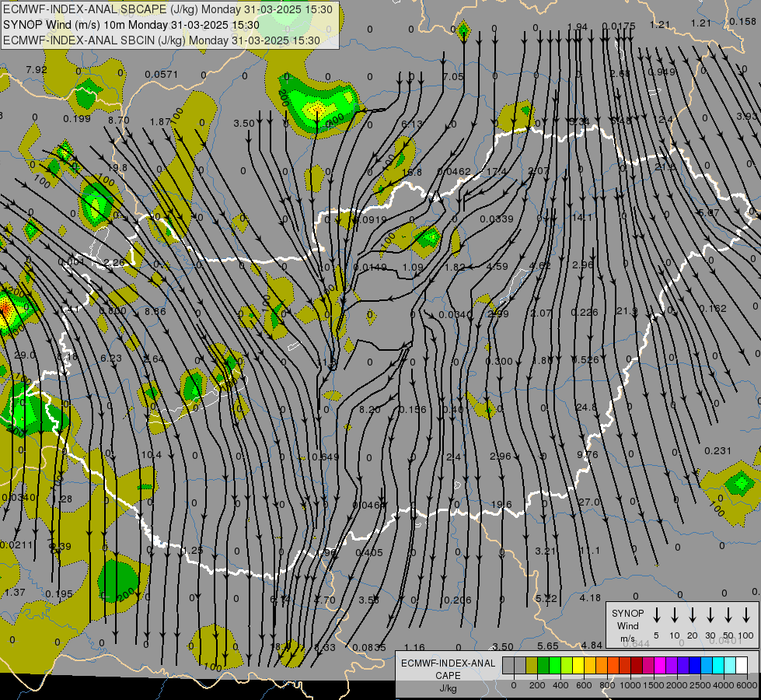Pick the orange swatch left of 800
The height and width of the screenshot is (700, 761).
click(x=602, y=665)
